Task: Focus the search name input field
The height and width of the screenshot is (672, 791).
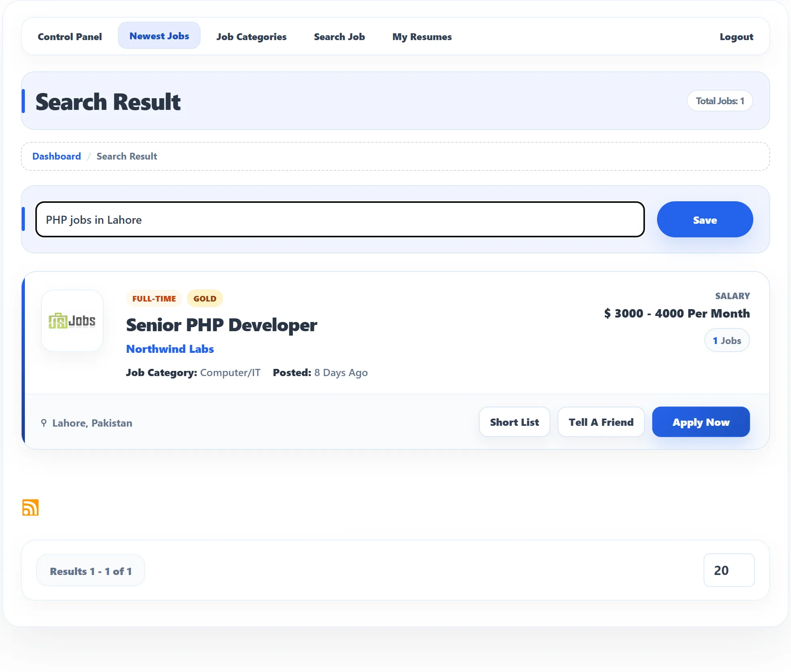Action: tap(340, 219)
